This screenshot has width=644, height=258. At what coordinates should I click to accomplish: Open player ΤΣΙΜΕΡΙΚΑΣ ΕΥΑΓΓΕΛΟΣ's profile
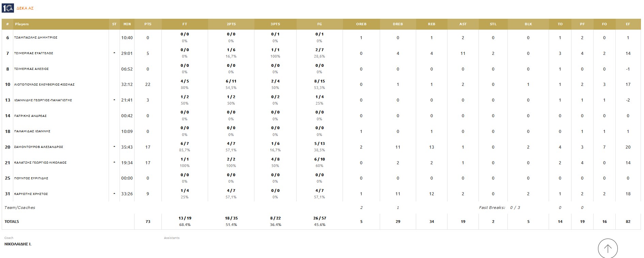coord(33,54)
